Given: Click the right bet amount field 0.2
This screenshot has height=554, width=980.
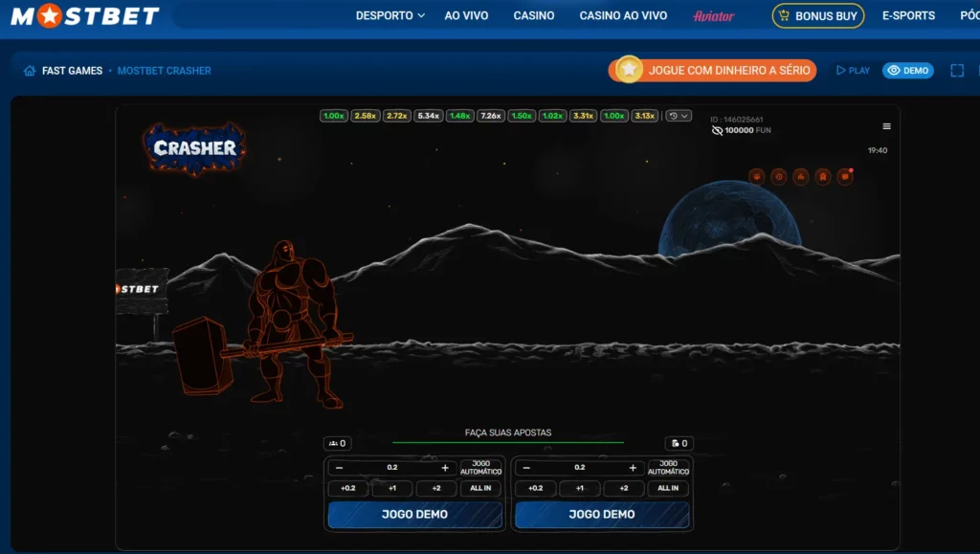Looking at the screenshot, I should (x=579, y=468).
